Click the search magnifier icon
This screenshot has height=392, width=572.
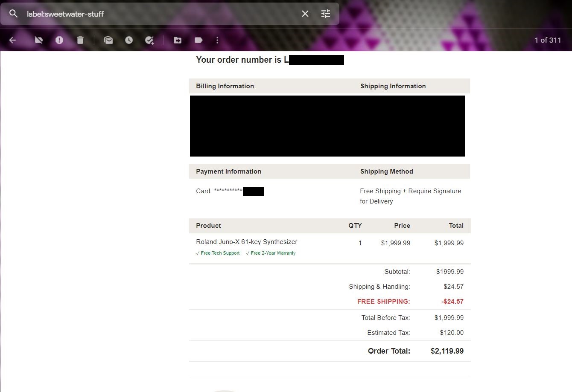click(14, 14)
